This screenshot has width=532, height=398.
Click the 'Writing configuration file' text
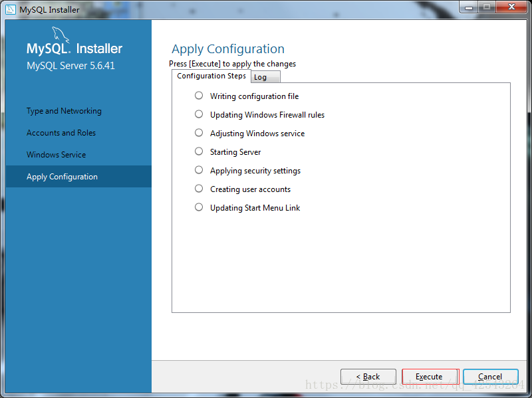(x=255, y=96)
